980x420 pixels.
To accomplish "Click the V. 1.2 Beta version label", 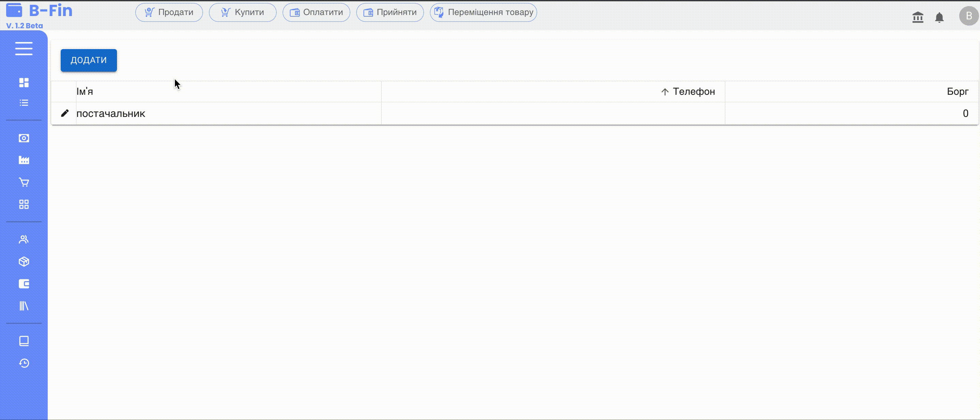I will pos(25,26).
